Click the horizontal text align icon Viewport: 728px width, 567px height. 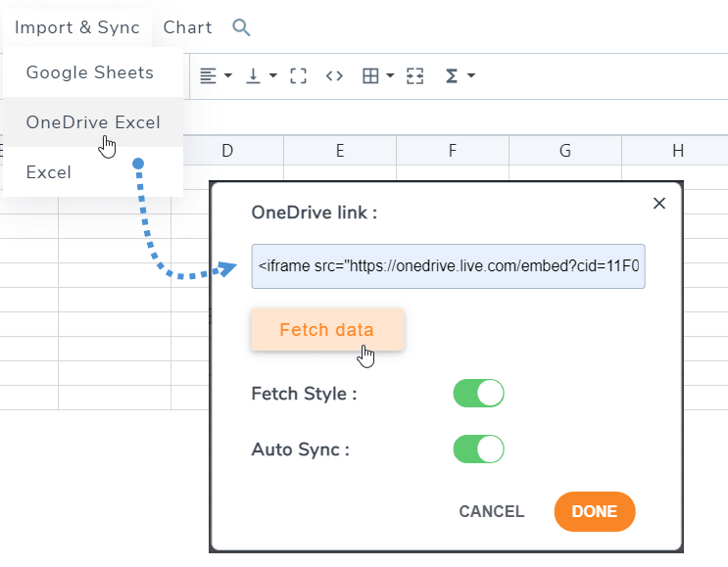(208, 76)
